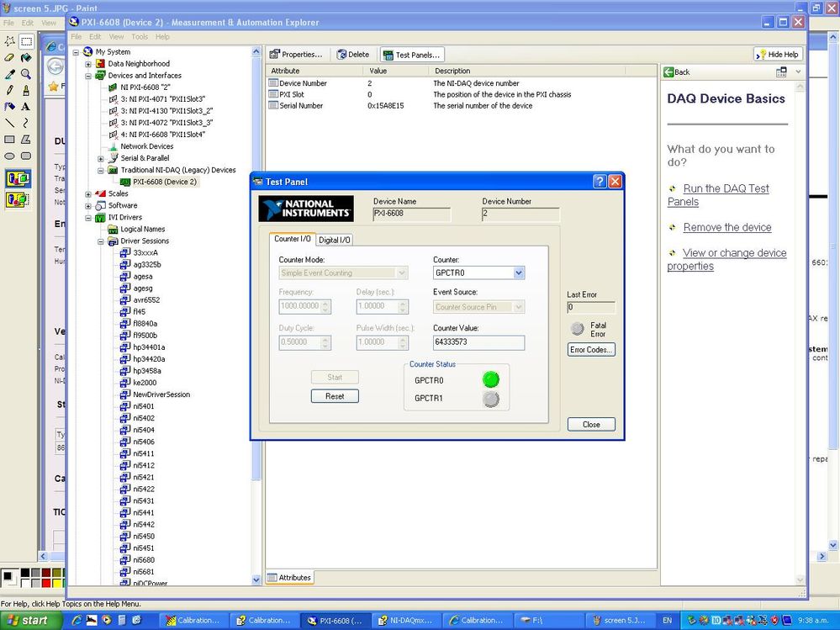
Task: Click the Hide Help button
Action: click(x=778, y=54)
